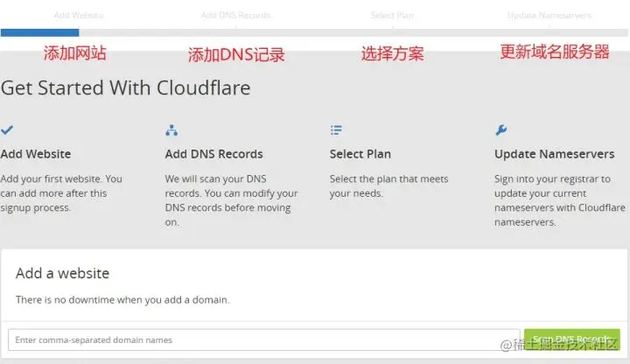Click the Update Nameservers section heading
The height and width of the screenshot is (364, 630).
(x=555, y=154)
